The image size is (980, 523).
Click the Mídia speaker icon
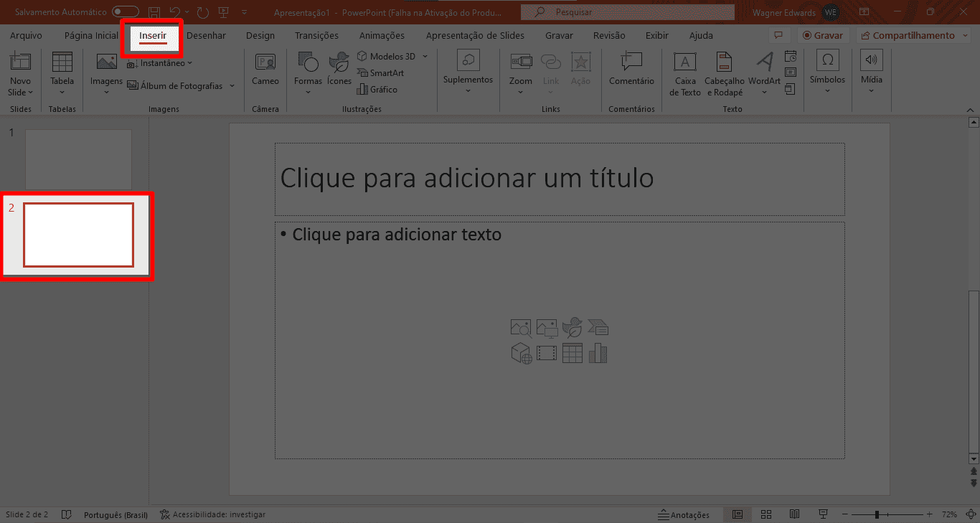click(872, 60)
